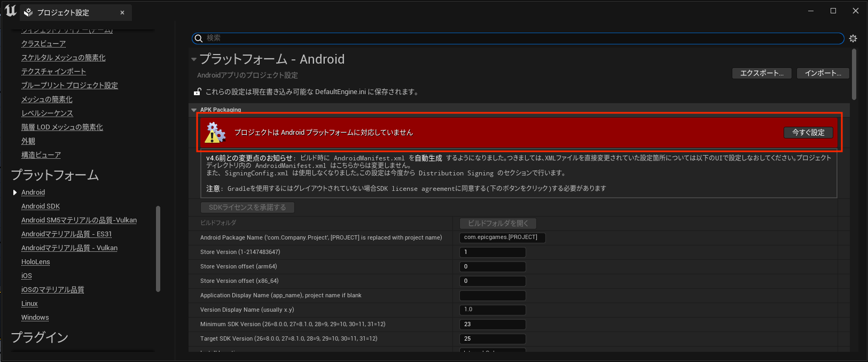Select Linux platform settings
868x362 pixels.
pyautogui.click(x=29, y=304)
